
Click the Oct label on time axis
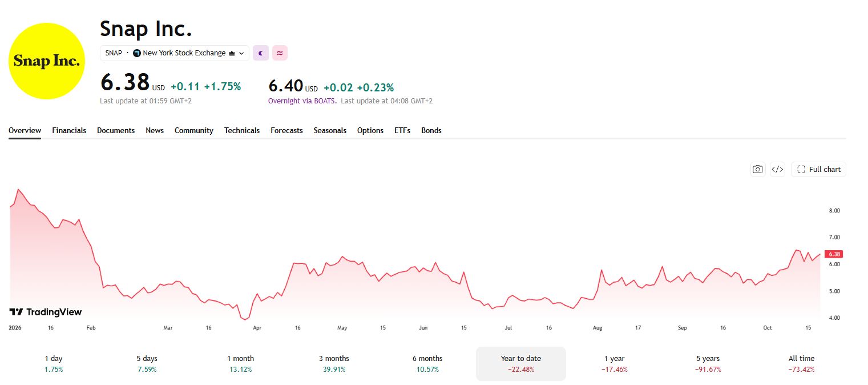point(768,328)
